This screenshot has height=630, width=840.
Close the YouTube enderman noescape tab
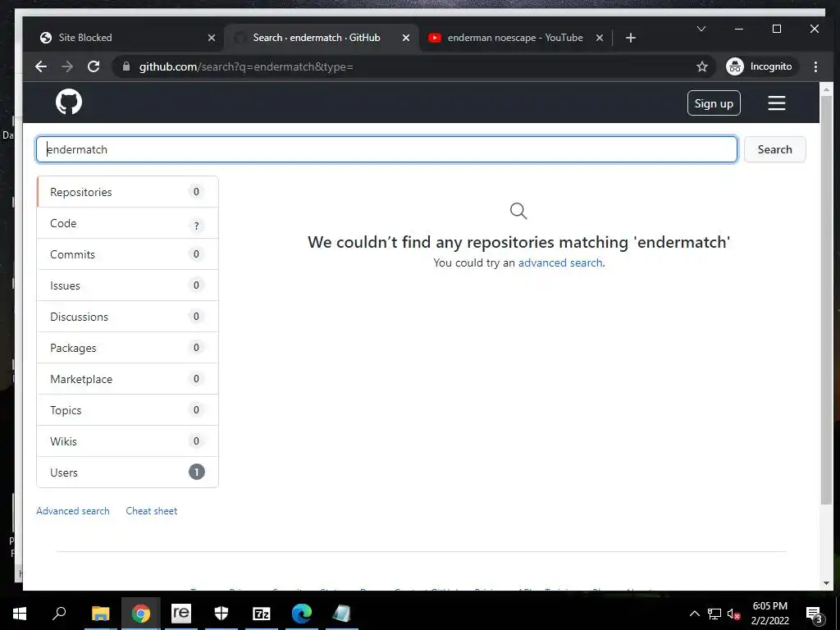click(600, 38)
